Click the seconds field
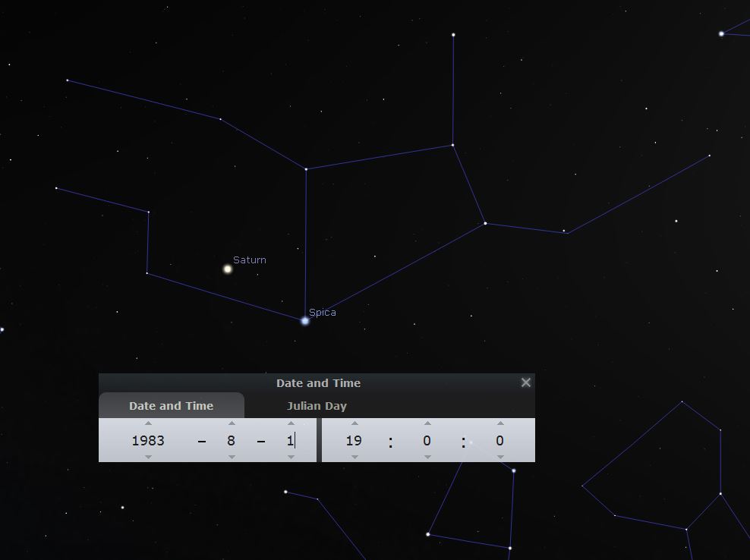This screenshot has height=560, width=750. (x=500, y=440)
